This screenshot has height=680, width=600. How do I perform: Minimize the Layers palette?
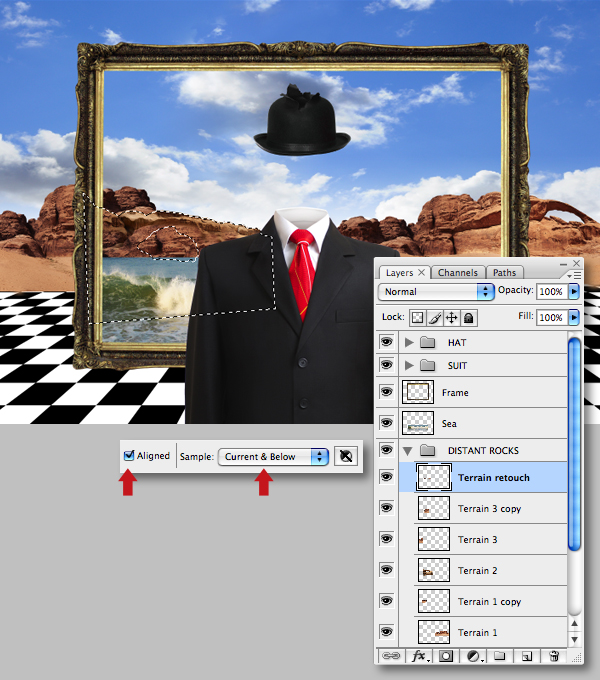(x=563, y=264)
